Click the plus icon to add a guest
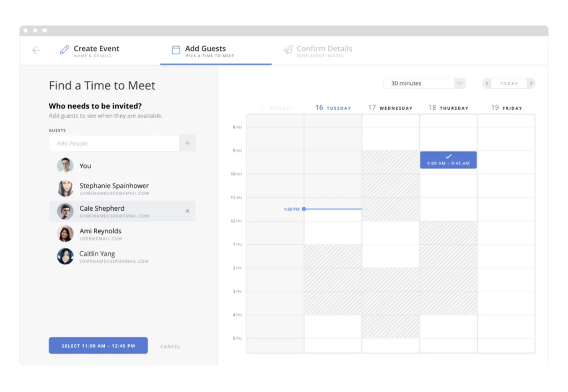Image resolution: width=568 pixels, height=392 pixels. (x=187, y=142)
